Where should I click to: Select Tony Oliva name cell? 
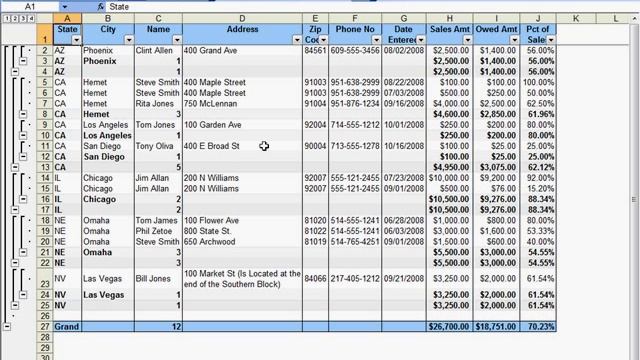point(158,146)
